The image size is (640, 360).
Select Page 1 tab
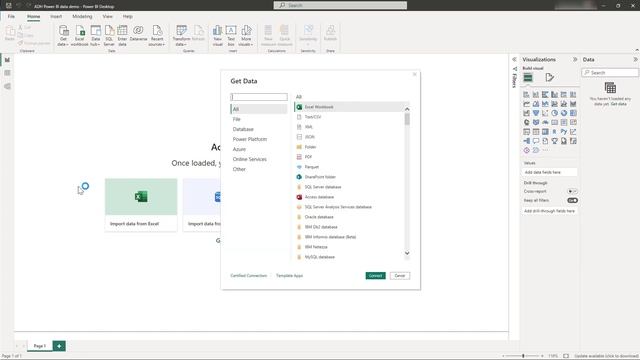pyautogui.click(x=40, y=346)
